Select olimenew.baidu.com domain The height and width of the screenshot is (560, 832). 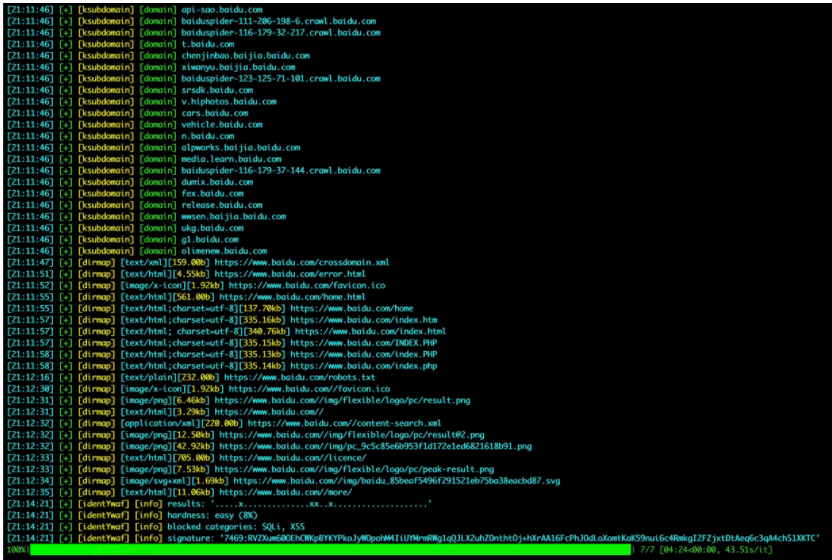[224, 251]
